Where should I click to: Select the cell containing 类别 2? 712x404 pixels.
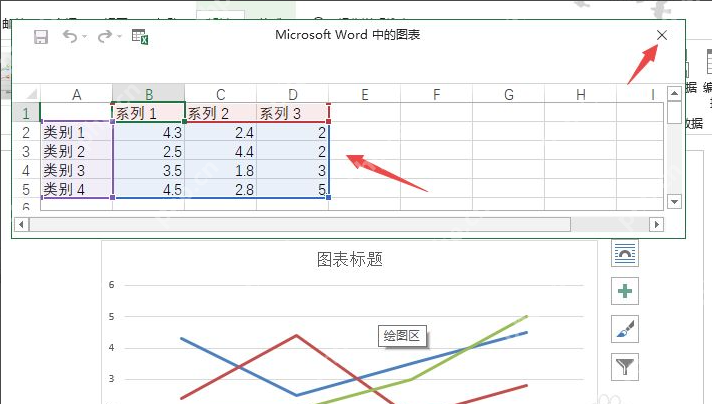coord(76,151)
